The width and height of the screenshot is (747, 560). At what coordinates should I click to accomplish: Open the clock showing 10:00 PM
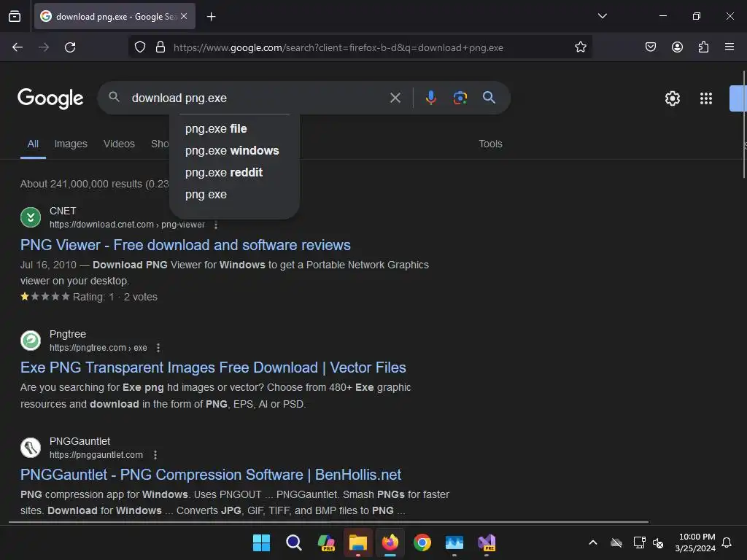pyautogui.click(x=695, y=542)
